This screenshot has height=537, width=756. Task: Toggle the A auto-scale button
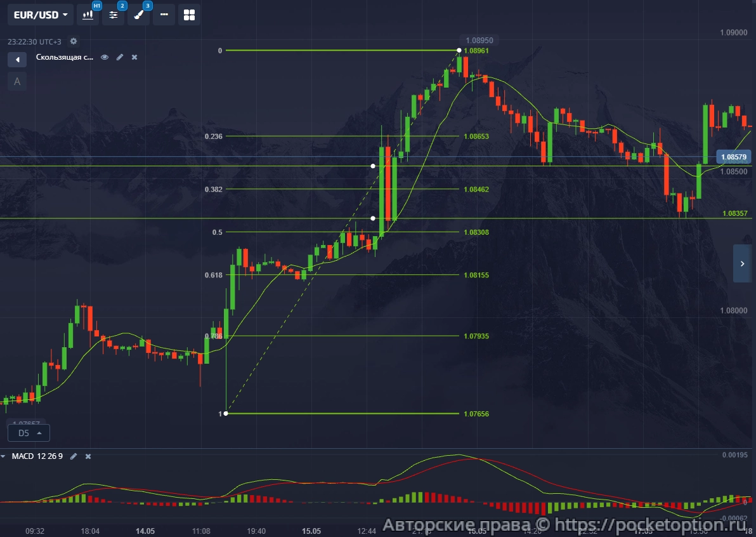tap(17, 81)
